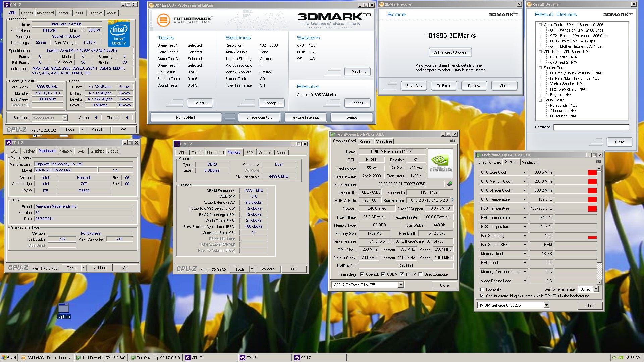Toggle Continue refreshing in background checkbox

[x=482, y=296]
